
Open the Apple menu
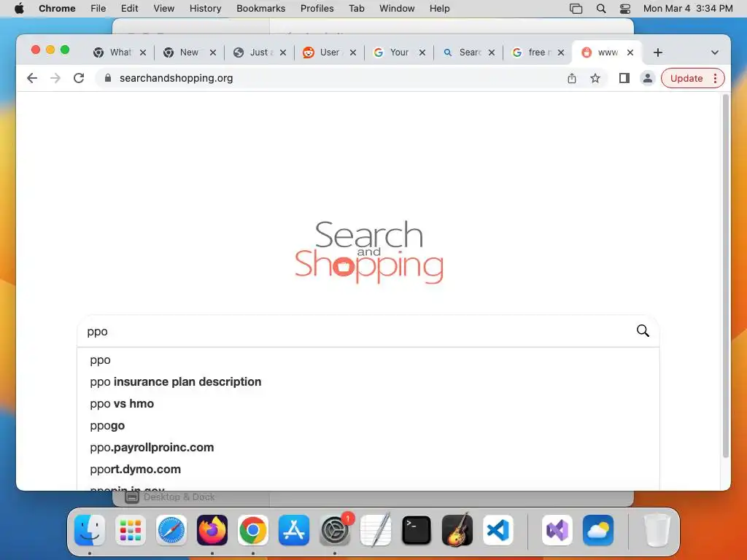tap(19, 9)
